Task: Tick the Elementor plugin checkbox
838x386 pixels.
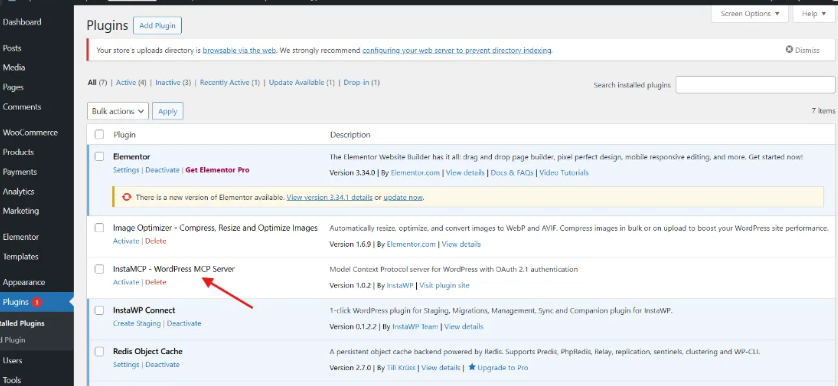Action: (x=99, y=157)
